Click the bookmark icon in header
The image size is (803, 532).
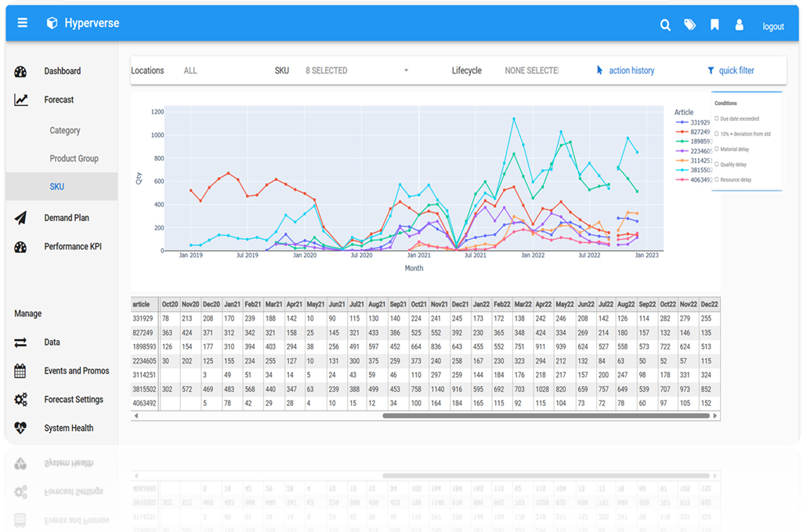[x=714, y=24]
